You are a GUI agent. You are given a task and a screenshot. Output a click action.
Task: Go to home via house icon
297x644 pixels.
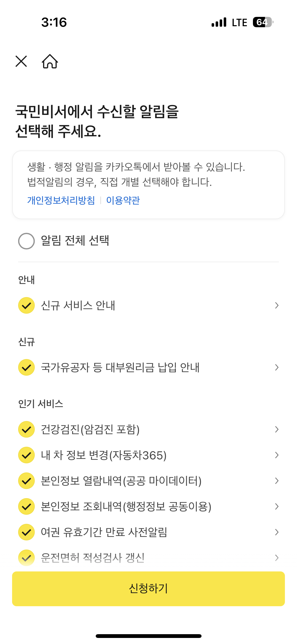coord(50,61)
